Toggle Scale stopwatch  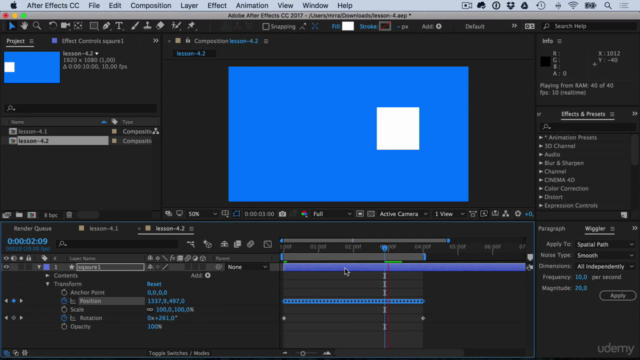tap(64, 309)
